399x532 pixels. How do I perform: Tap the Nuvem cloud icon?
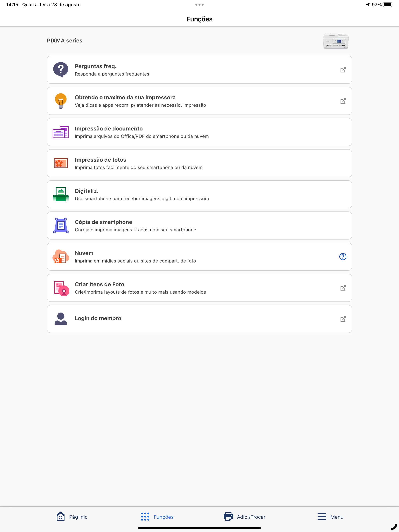pyautogui.click(x=61, y=257)
